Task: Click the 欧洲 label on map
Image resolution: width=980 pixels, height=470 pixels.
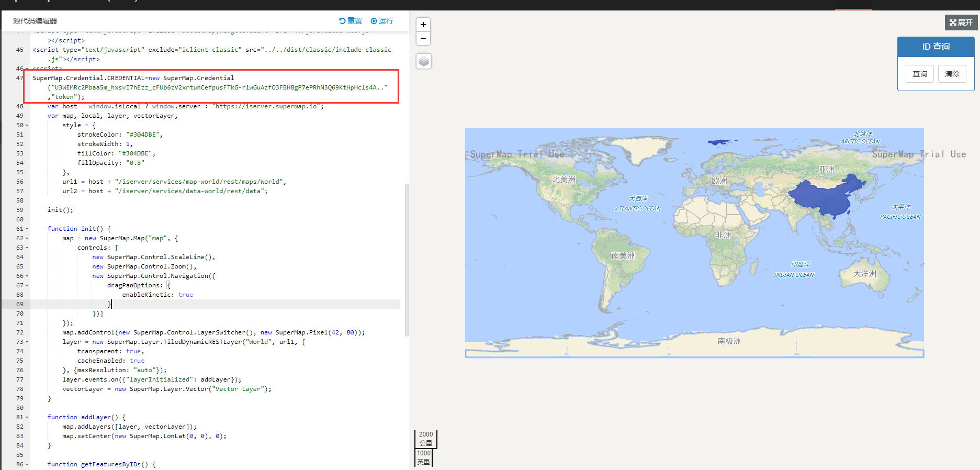Action: (719, 181)
